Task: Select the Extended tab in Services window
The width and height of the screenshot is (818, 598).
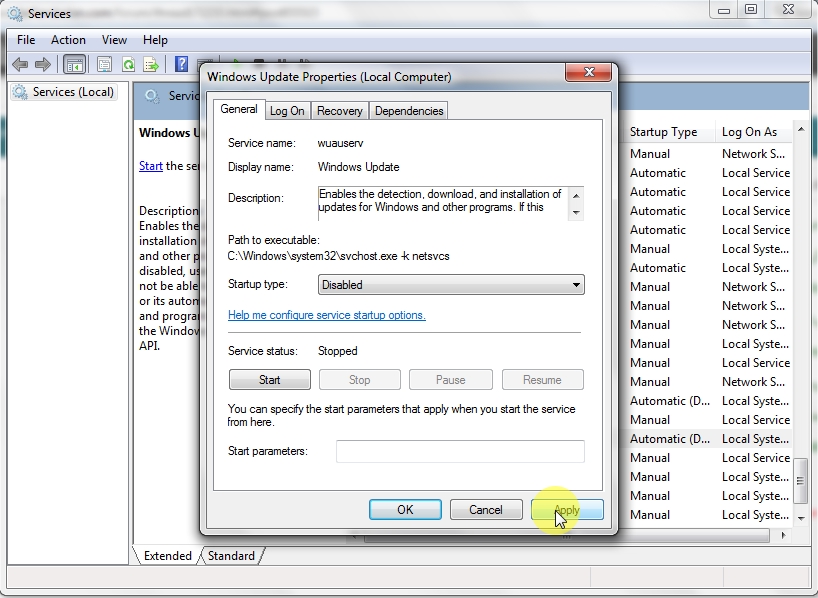Action: pos(167,556)
